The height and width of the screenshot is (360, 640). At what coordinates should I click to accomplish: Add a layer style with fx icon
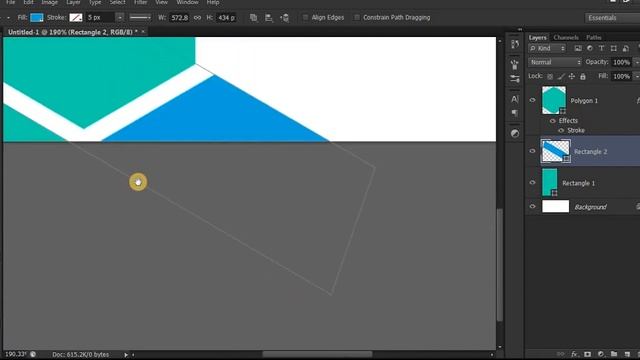574,354
